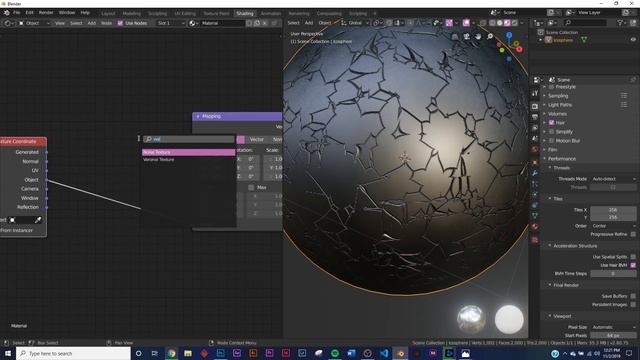
Task: Expand the Icosphere tree item arrow
Action: coord(541,40)
